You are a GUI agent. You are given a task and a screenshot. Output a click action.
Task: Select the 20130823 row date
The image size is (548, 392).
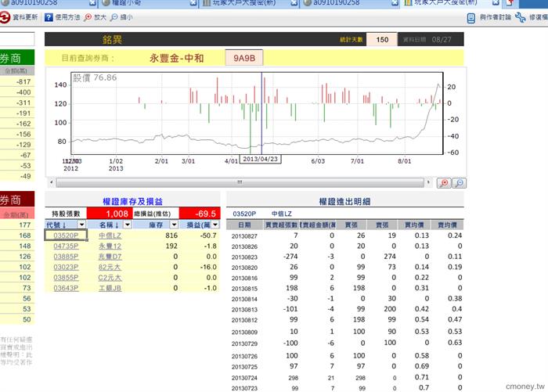pos(244,257)
